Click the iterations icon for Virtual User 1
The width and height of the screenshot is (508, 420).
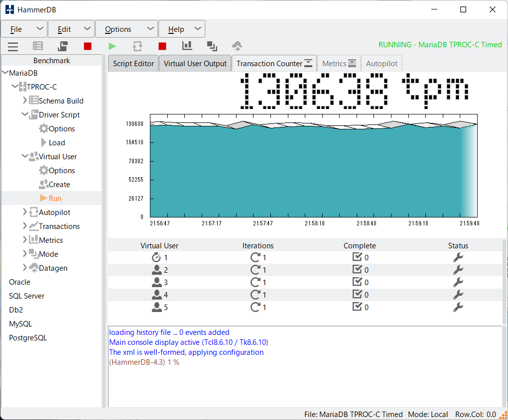pyautogui.click(x=255, y=257)
